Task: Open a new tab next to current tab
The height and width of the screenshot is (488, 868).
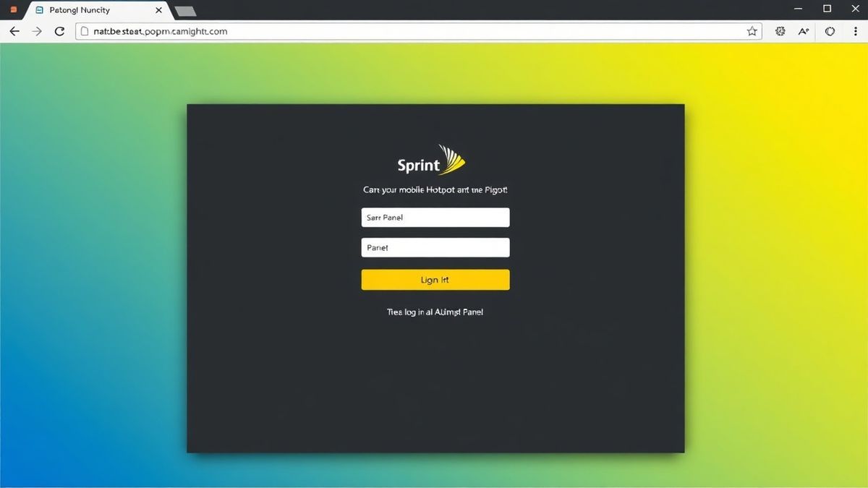Action: point(186,11)
